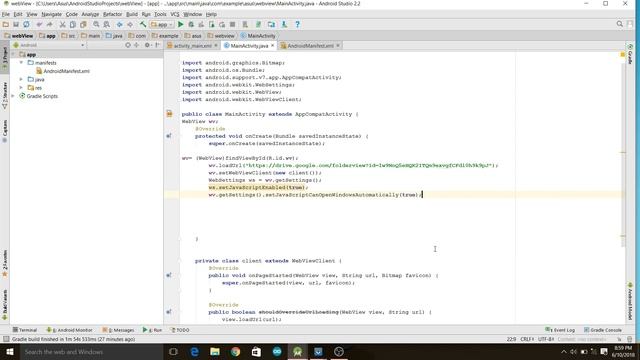Open the Gradle Console button

click(x=603, y=330)
